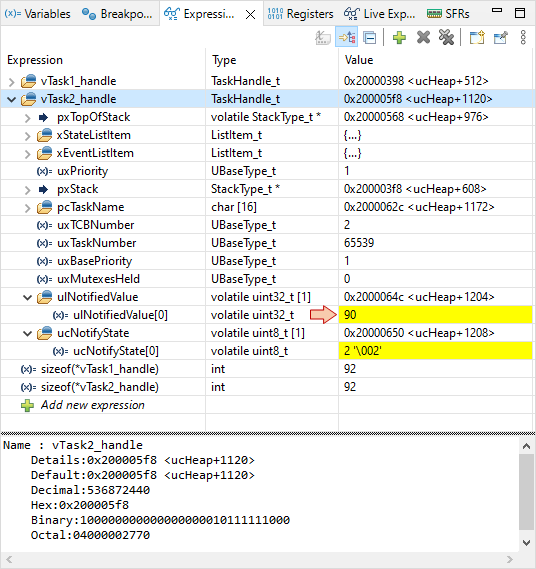Close the Expressions tab
The height and width of the screenshot is (569, 536).
point(250,15)
